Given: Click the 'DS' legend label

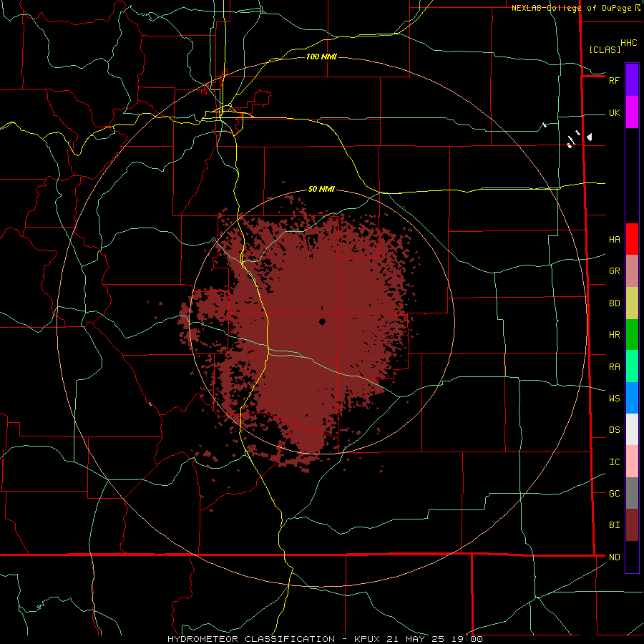Looking at the screenshot, I should [x=614, y=430].
